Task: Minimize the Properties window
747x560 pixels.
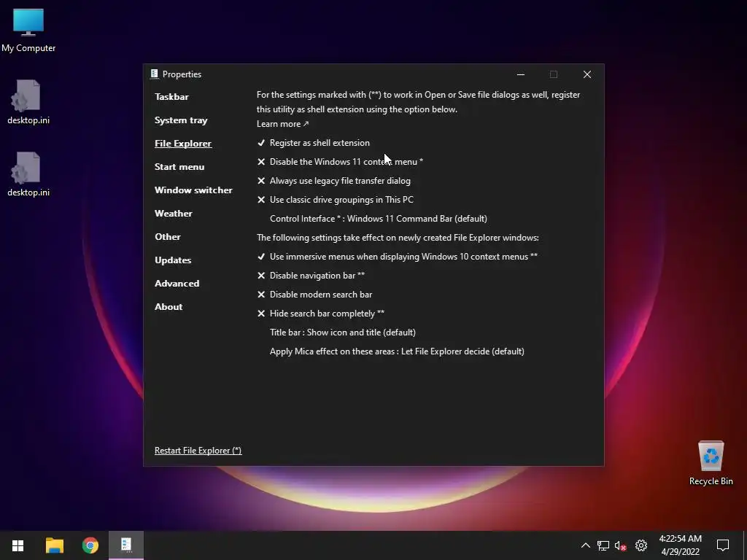Action: coord(521,74)
